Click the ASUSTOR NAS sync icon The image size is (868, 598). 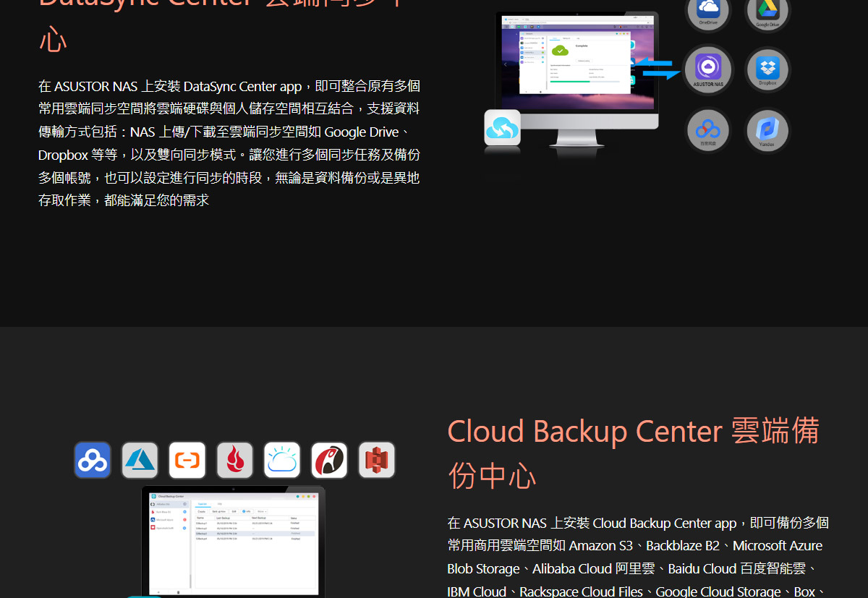[708, 69]
